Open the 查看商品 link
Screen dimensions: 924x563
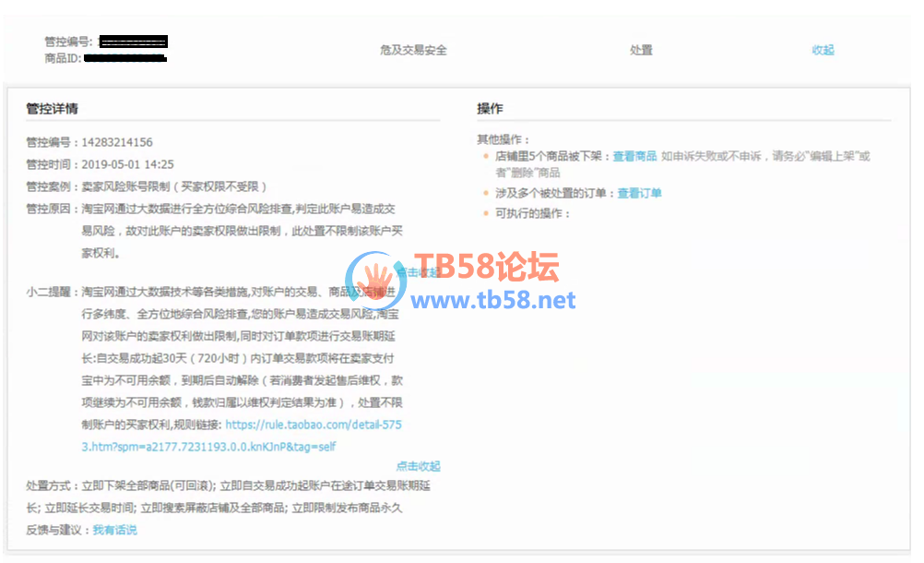coord(634,156)
